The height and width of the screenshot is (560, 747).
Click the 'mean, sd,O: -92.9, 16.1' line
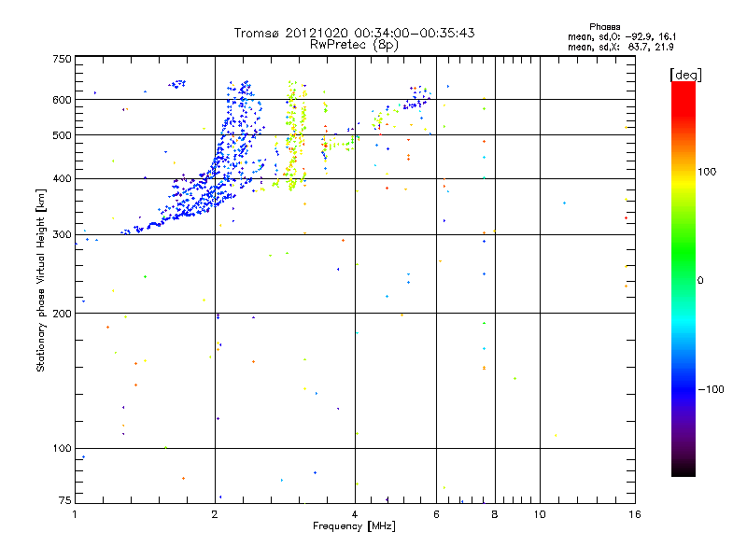click(622, 36)
